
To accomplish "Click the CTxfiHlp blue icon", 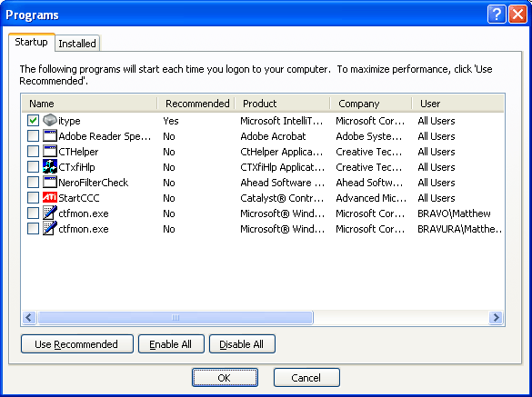I will pos(50,167).
